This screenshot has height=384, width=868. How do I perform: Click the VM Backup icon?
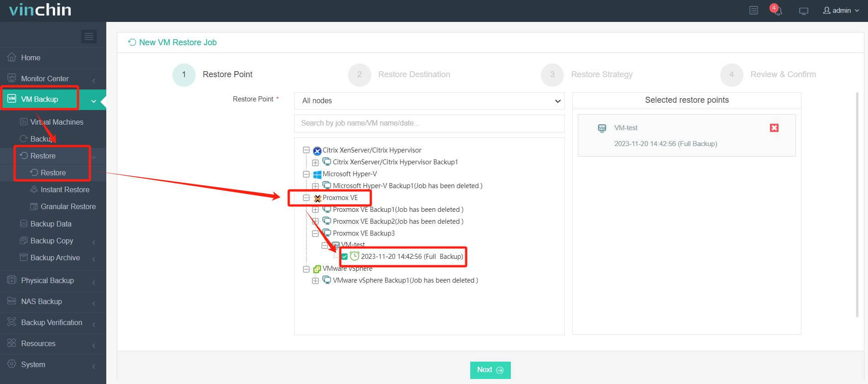tap(12, 99)
